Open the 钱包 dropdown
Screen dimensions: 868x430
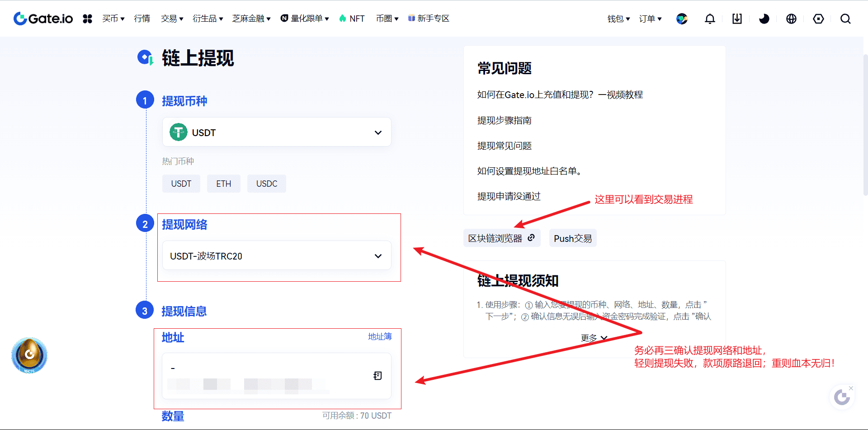[618, 19]
